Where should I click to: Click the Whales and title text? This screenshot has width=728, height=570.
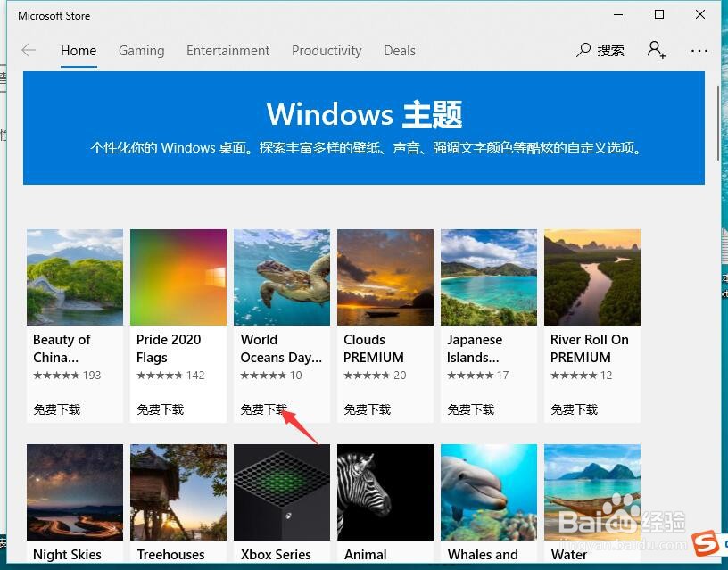pos(483,555)
